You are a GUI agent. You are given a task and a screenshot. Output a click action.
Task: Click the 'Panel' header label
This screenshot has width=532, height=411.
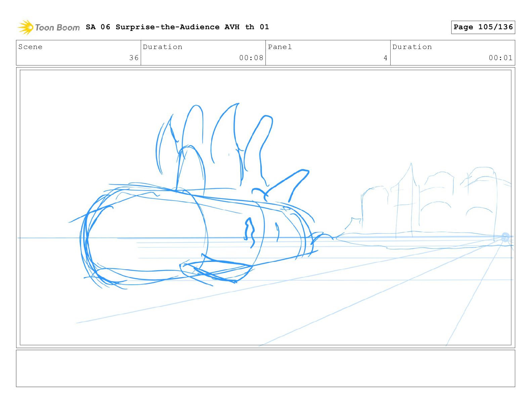[280, 47]
